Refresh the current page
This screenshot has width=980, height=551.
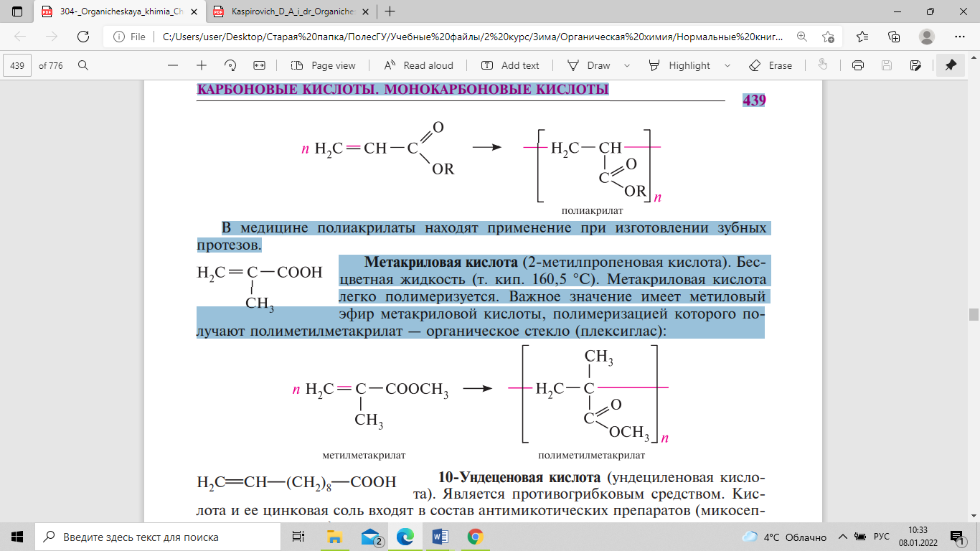coord(83,37)
